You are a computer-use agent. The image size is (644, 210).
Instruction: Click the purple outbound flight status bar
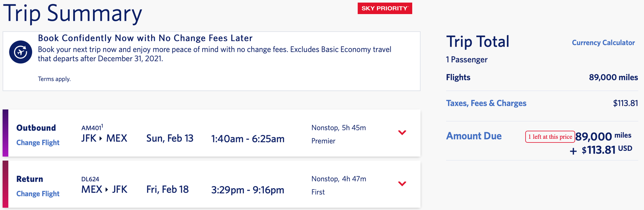pos(6,133)
